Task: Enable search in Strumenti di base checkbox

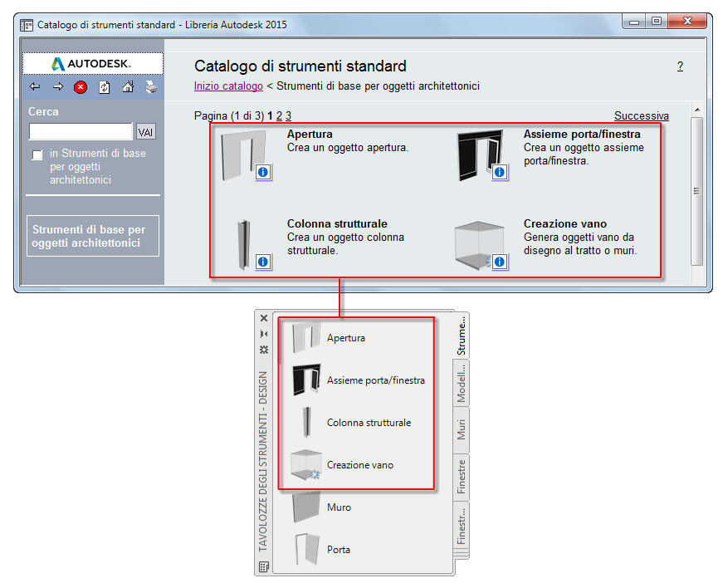Action: [x=37, y=154]
